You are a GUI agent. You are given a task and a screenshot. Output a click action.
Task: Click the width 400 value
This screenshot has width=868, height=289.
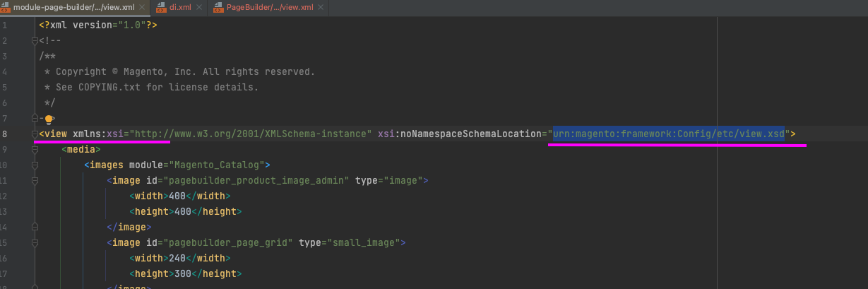click(177, 196)
